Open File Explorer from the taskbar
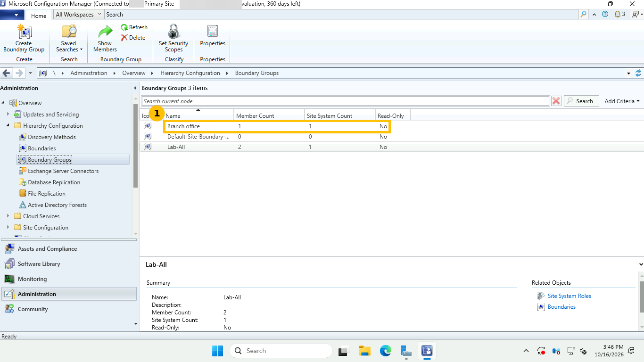Image resolution: width=644 pixels, height=362 pixels. click(x=364, y=351)
